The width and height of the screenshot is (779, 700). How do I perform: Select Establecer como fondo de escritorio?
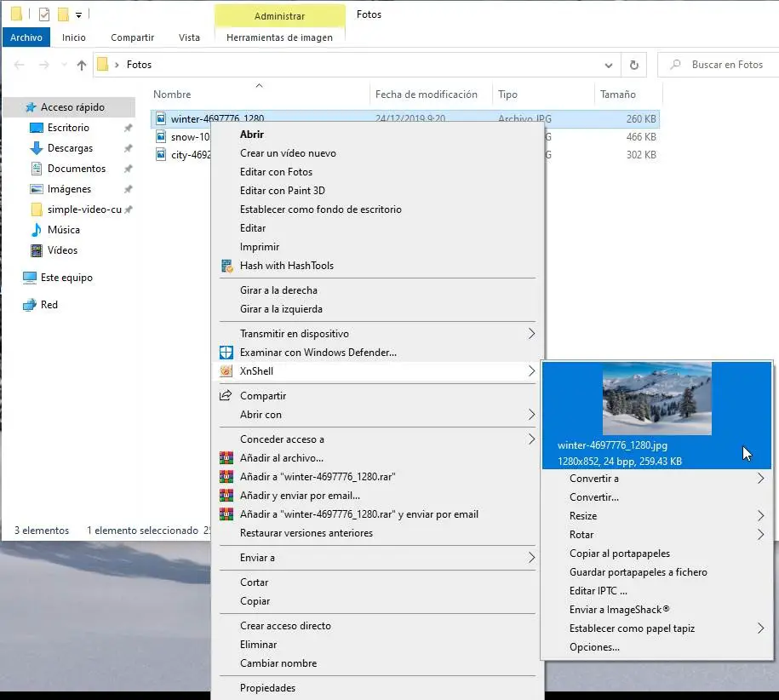pyautogui.click(x=320, y=209)
